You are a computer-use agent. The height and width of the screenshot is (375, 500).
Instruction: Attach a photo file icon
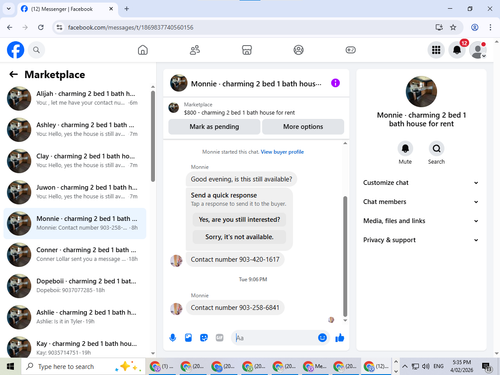(x=188, y=338)
